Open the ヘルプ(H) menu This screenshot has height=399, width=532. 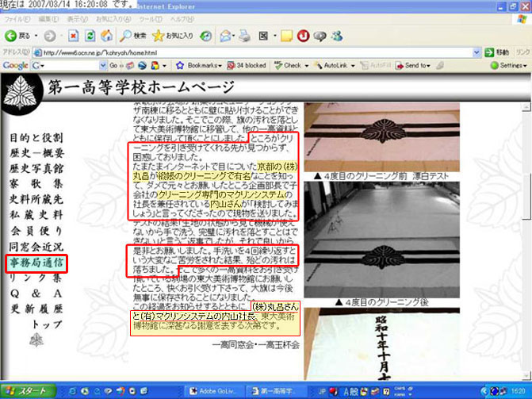click(182, 19)
